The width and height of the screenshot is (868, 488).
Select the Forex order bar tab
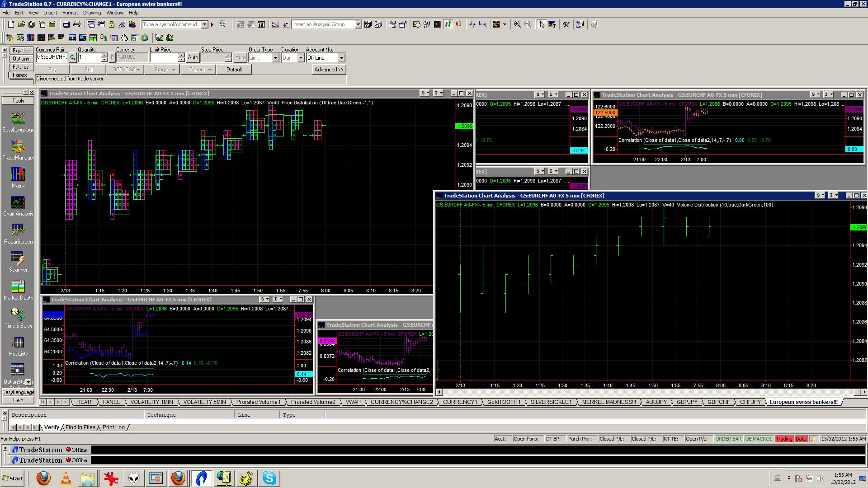click(21, 75)
